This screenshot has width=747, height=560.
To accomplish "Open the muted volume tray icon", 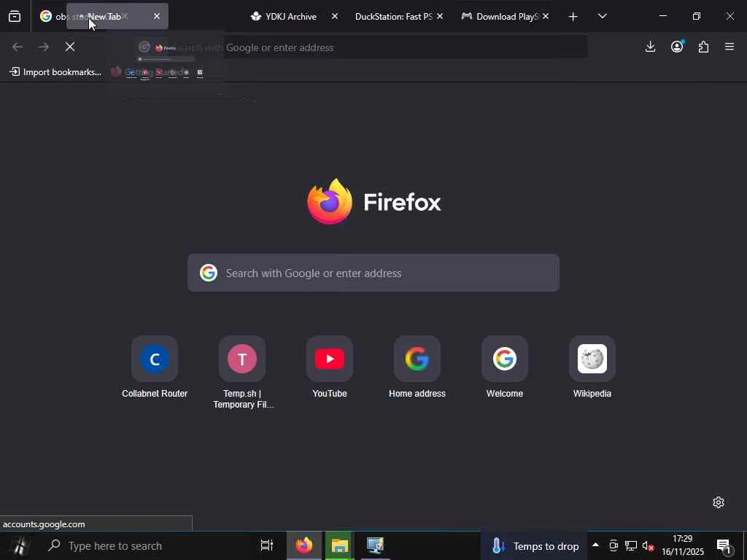I will [648, 545].
